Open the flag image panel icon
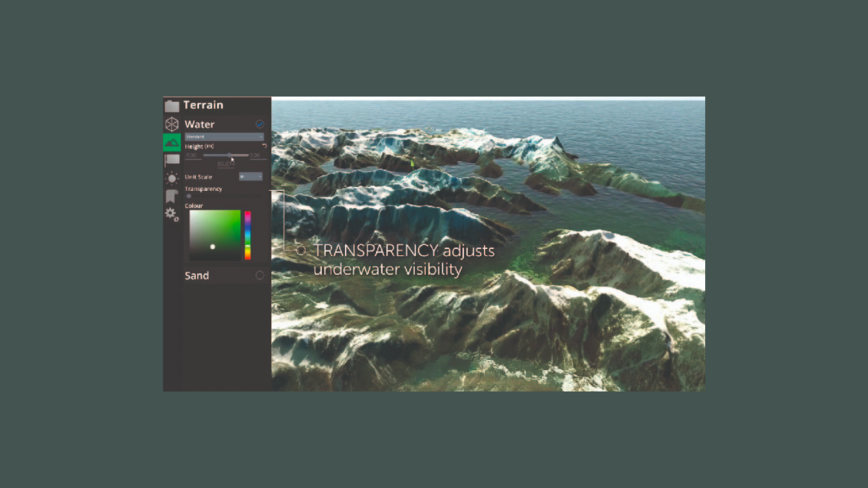Viewport: 868px width, 488px height. pyautogui.click(x=171, y=160)
